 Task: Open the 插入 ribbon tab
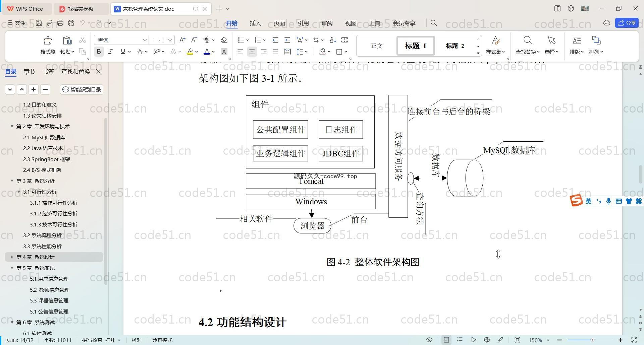point(255,23)
